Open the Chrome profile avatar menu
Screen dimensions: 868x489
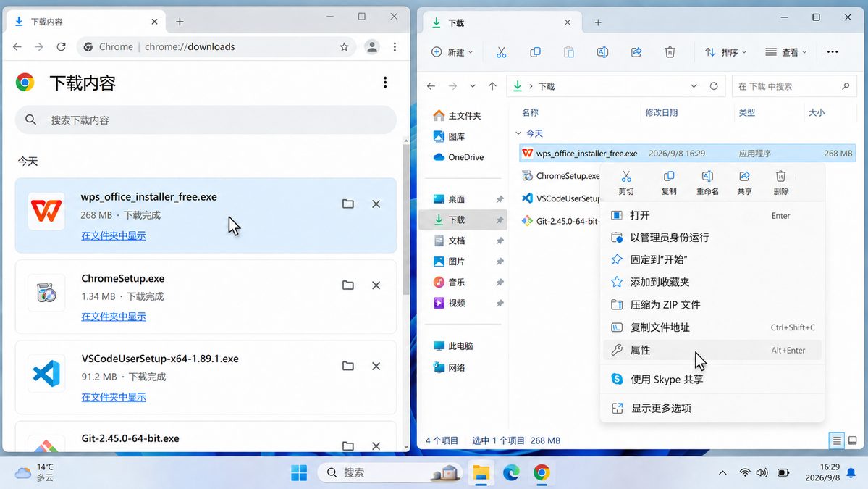(x=372, y=47)
